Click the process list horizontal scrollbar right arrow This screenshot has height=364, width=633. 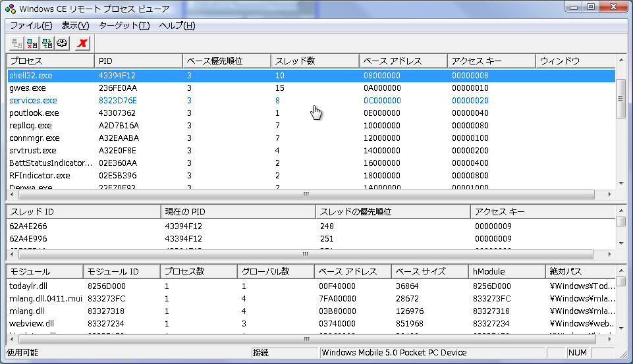[609, 195]
